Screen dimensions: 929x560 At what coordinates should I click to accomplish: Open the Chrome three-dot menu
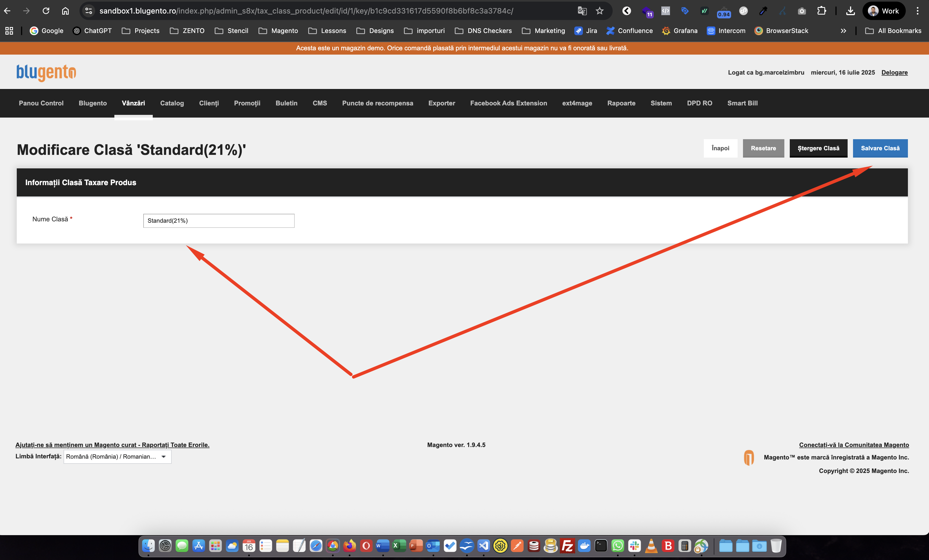coord(917,11)
